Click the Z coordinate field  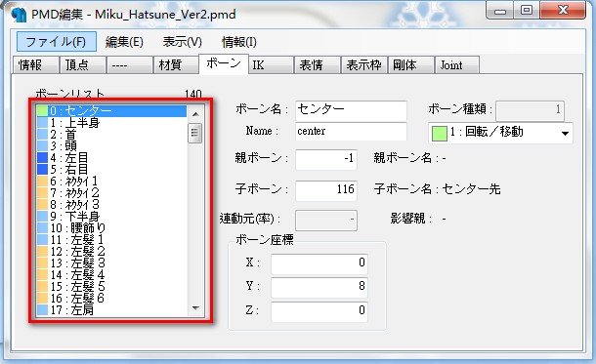319,311
